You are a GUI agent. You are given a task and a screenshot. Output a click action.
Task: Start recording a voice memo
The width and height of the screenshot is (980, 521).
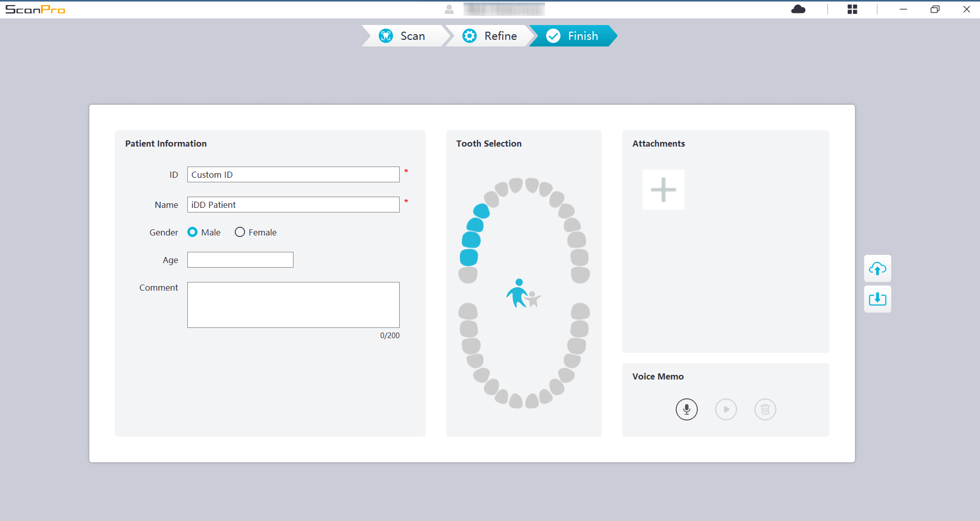[x=687, y=409]
